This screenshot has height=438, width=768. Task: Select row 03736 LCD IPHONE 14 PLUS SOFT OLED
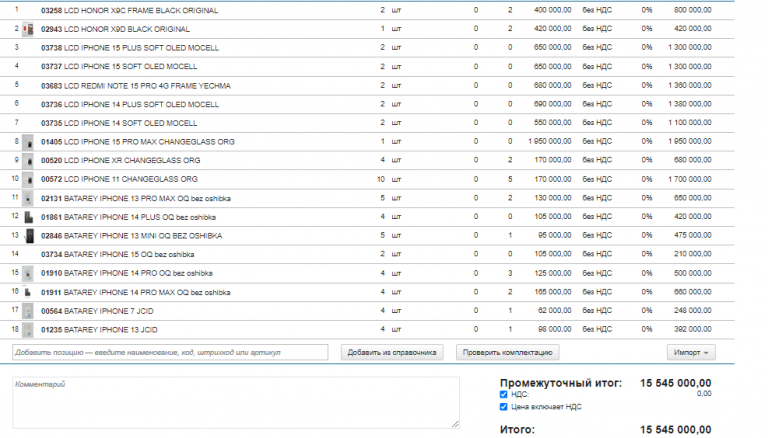(367, 104)
